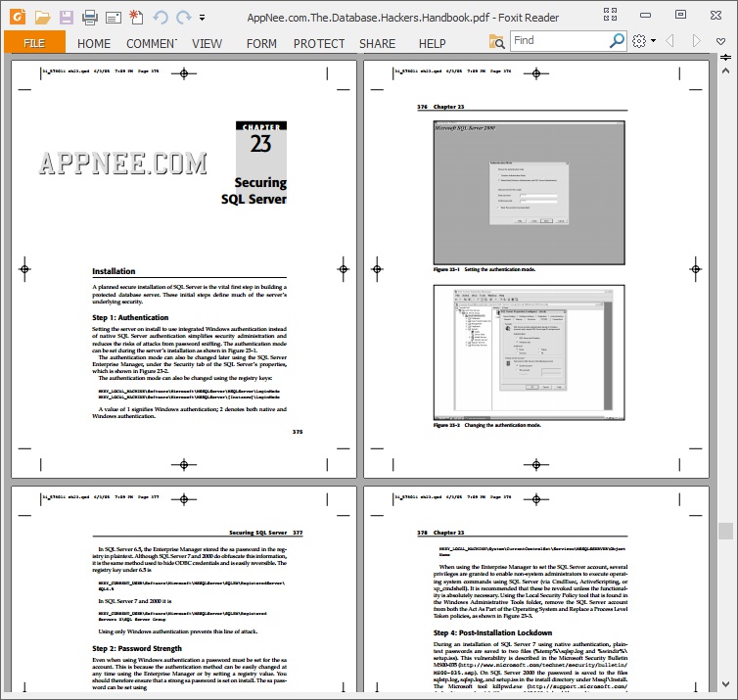Click the heart icon at ribbon right

click(x=720, y=41)
